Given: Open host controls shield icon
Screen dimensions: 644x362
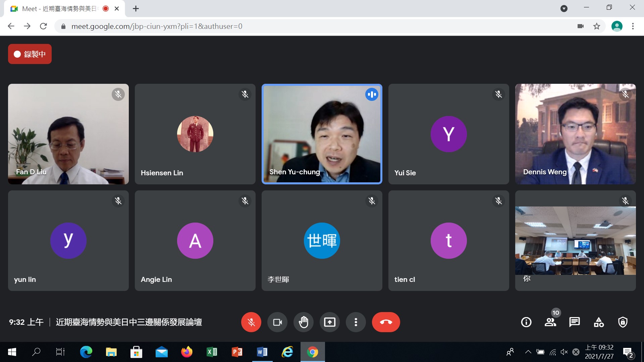Looking at the screenshot, I should coord(623,322).
